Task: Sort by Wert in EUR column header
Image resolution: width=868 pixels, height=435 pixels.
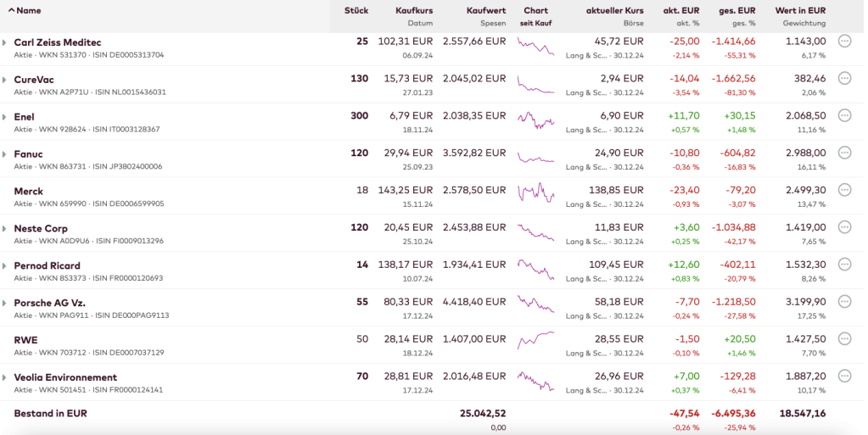Action: (x=800, y=10)
